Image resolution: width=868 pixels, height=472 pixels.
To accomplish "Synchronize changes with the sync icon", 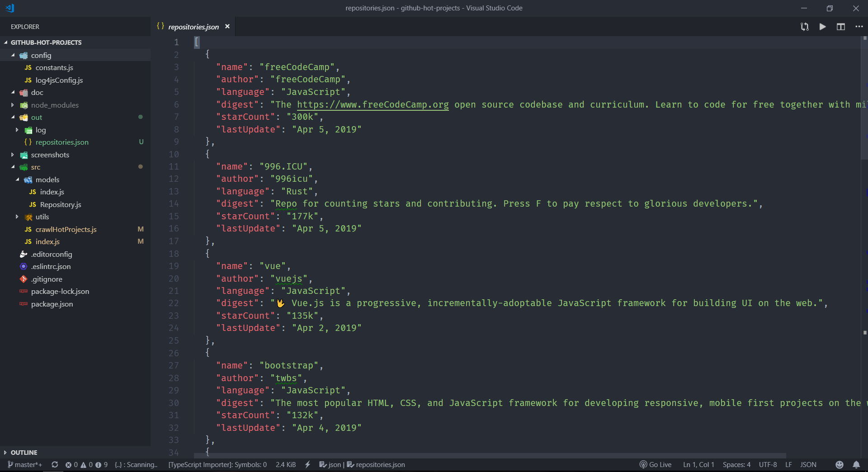I will [x=55, y=465].
